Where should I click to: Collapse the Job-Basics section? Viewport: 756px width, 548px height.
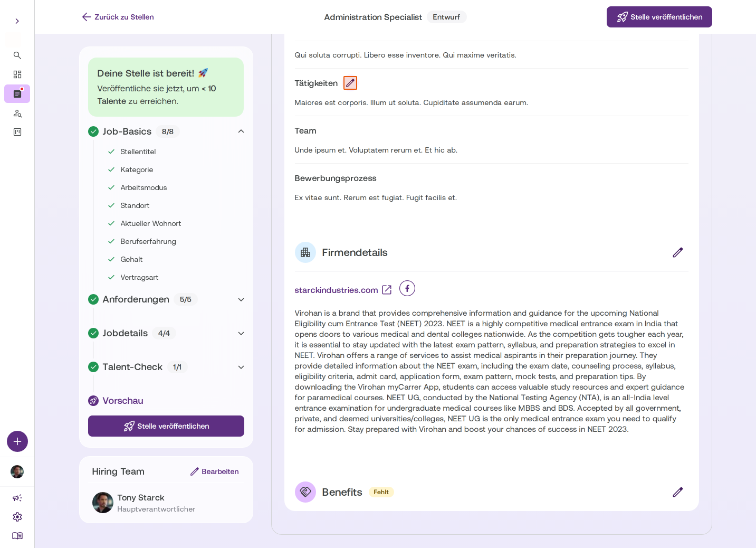[241, 131]
